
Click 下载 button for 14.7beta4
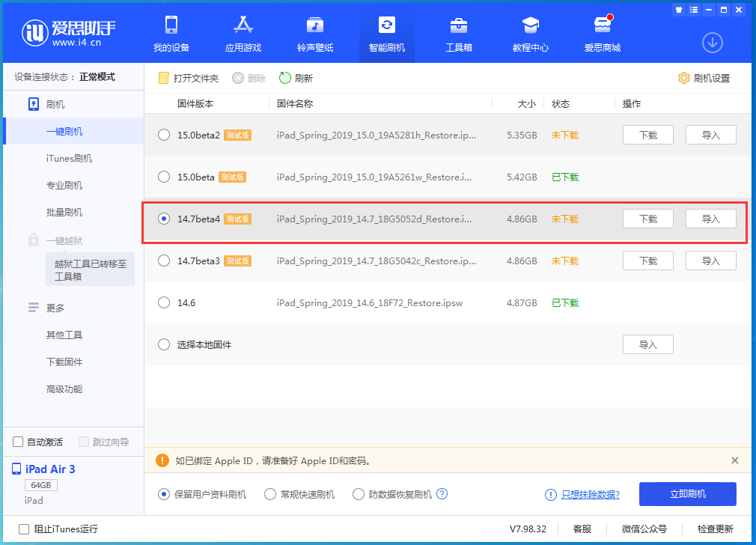pyautogui.click(x=648, y=219)
